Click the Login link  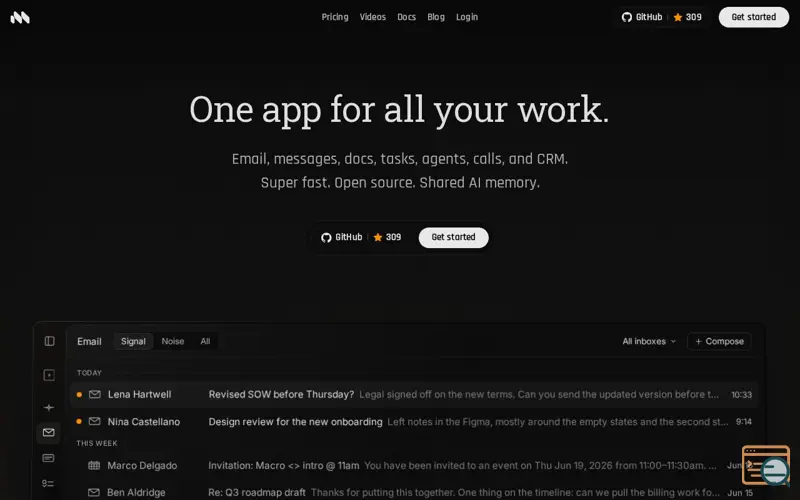click(467, 17)
